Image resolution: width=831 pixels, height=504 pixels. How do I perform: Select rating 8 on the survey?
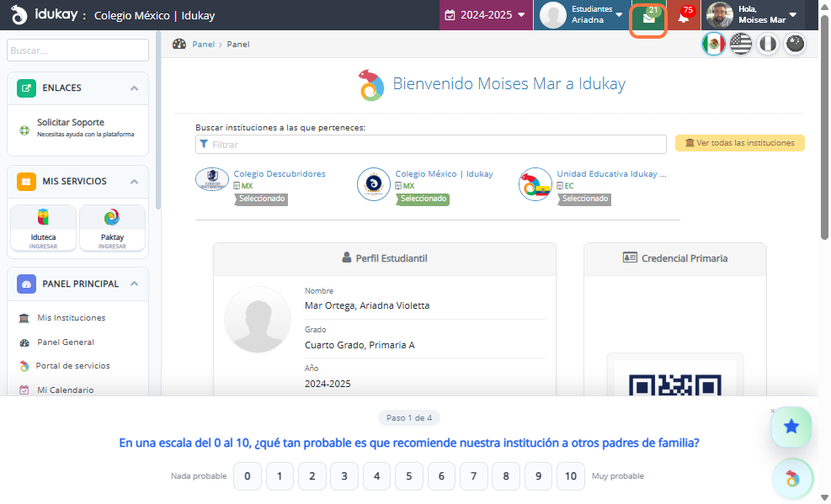pyautogui.click(x=506, y=476)
